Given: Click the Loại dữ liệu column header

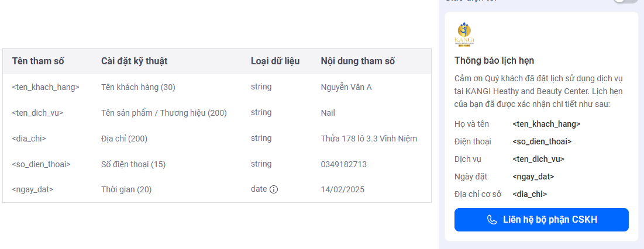Looking at the screenshot, I should (275, 61).
